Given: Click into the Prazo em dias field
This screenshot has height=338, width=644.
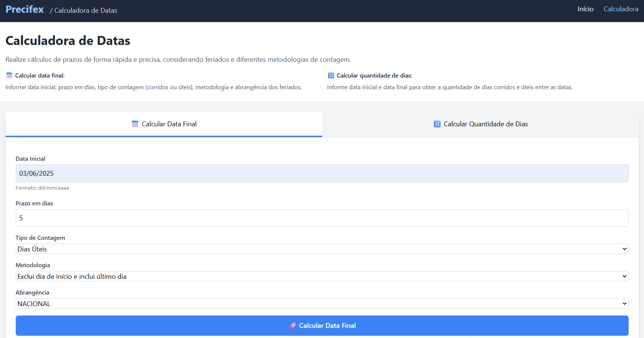Looking at the screenshot, I should pos(322,218).
